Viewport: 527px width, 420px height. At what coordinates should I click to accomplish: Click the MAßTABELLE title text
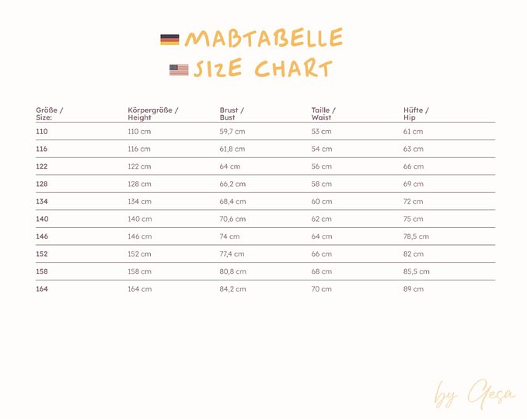263,38
